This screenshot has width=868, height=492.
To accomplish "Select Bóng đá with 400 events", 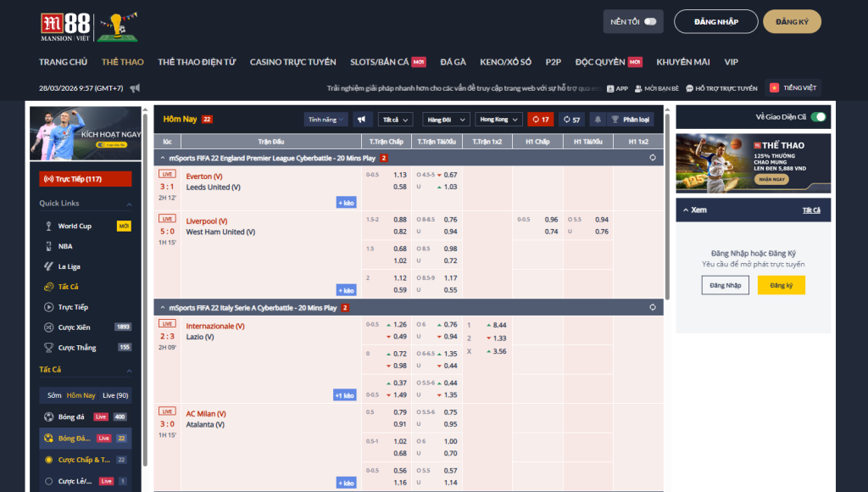I will [x=86, y=417].
